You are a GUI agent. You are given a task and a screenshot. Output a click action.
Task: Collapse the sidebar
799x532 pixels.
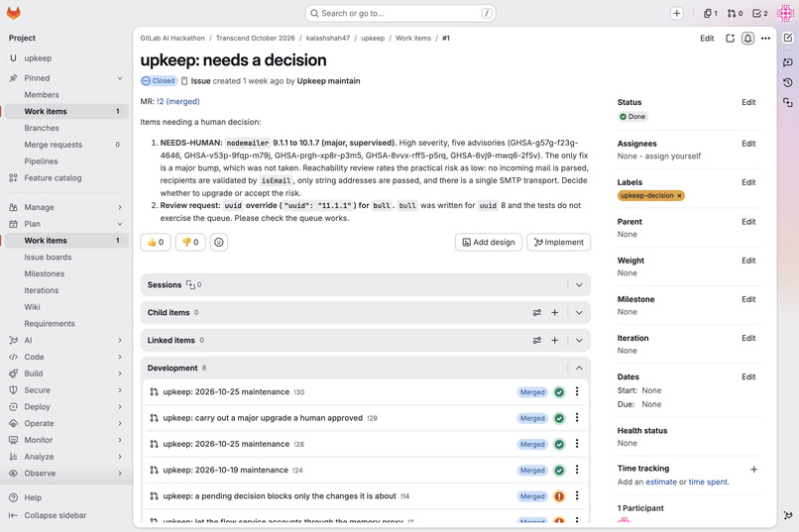pyautogui.click(x=48, y=515)
